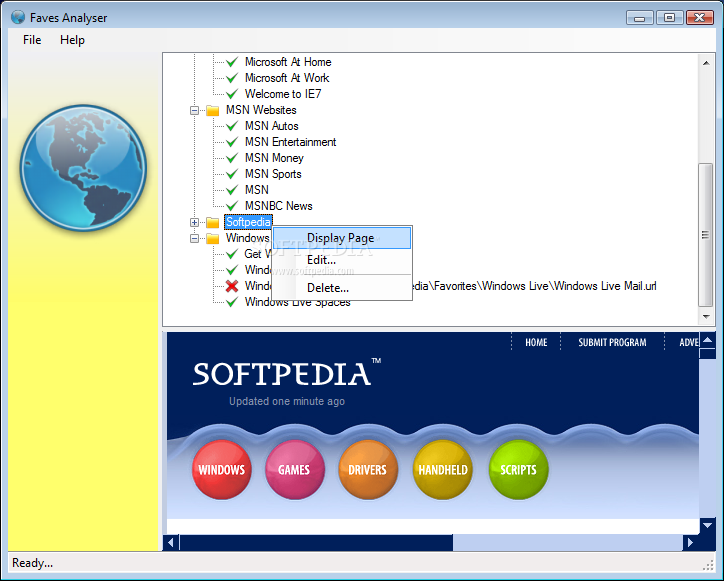This screenshot has width=724, height=581.
Task: Click the Softpedia logo in the preview
Action: coord(287,373)
